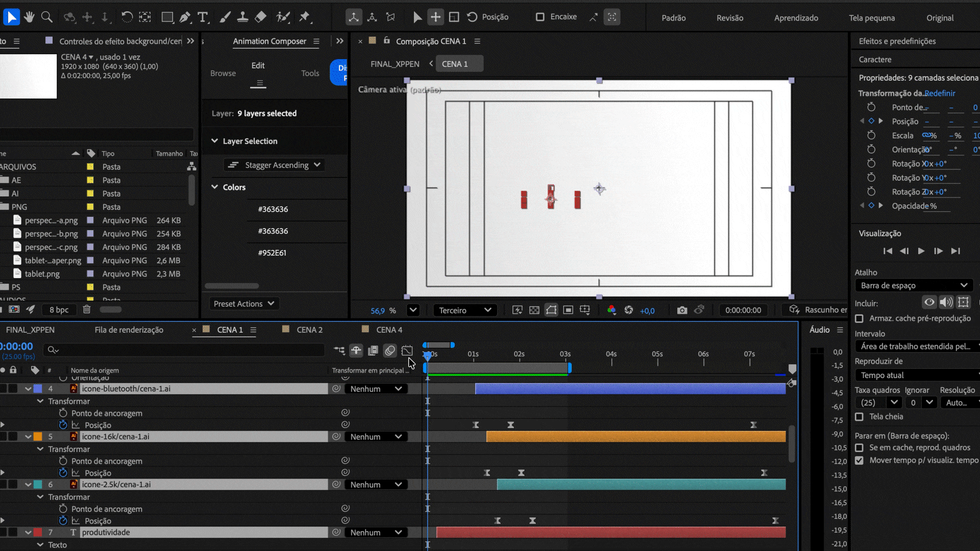980x551 pixels.
Task: Select the Pen tool
Action: click(185, 17)
